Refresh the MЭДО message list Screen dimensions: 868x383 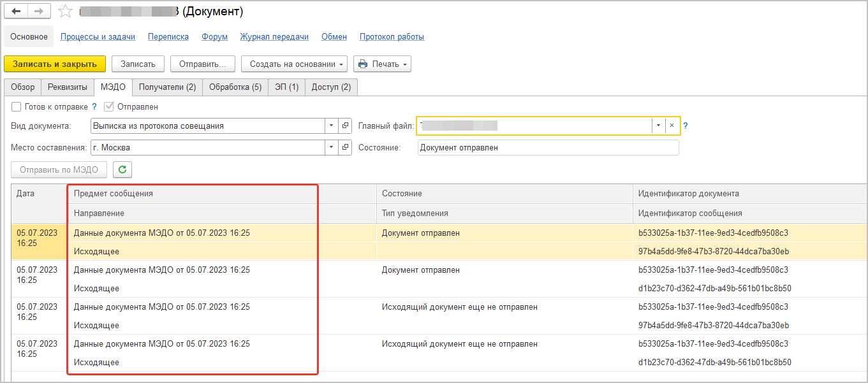pyautogui.click(x=122, y=170)
